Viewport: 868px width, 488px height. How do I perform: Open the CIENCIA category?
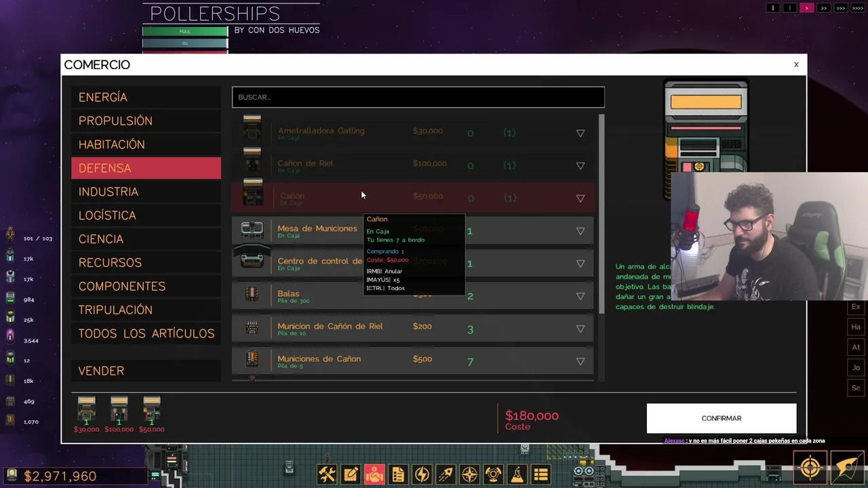point(146,239)
